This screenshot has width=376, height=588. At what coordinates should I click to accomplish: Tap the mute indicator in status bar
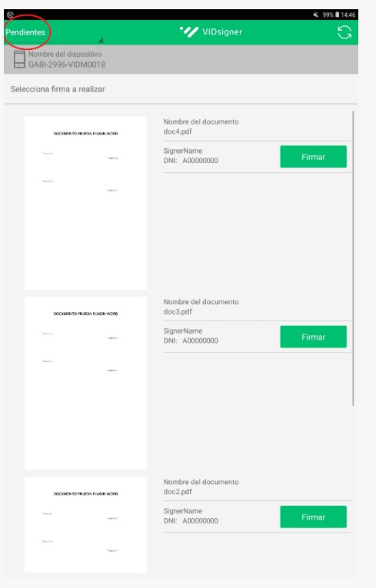315,15
